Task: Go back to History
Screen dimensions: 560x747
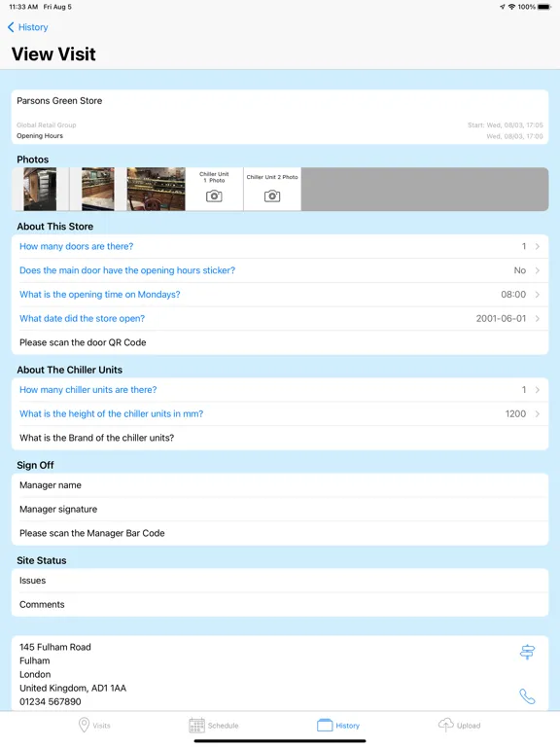Action: click(x=27, y=27)
